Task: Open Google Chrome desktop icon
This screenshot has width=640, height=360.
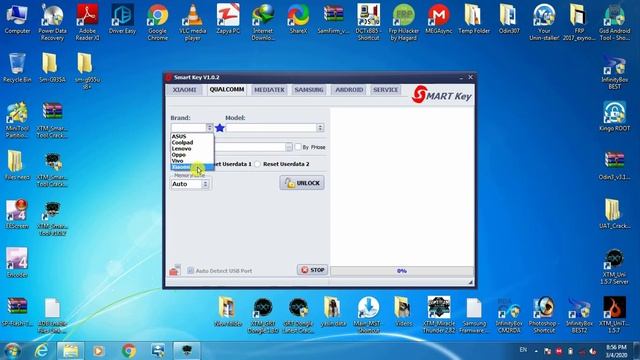Action: coord(158,22)
